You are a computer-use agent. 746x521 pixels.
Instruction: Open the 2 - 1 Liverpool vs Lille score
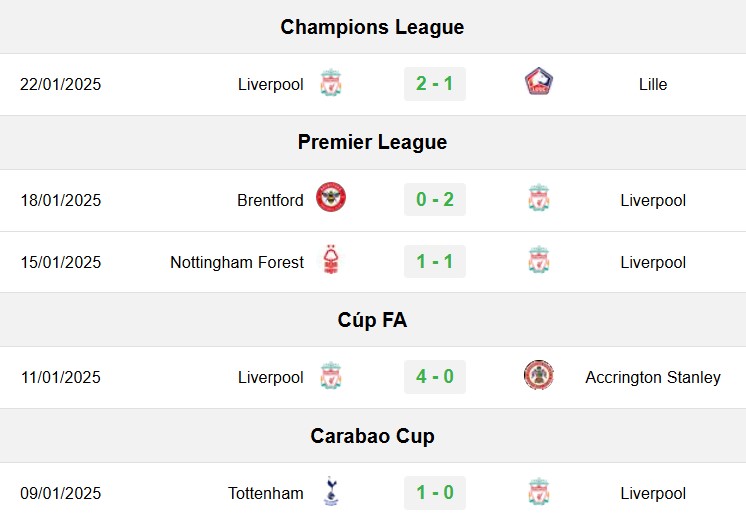click(x=435, y=84)
